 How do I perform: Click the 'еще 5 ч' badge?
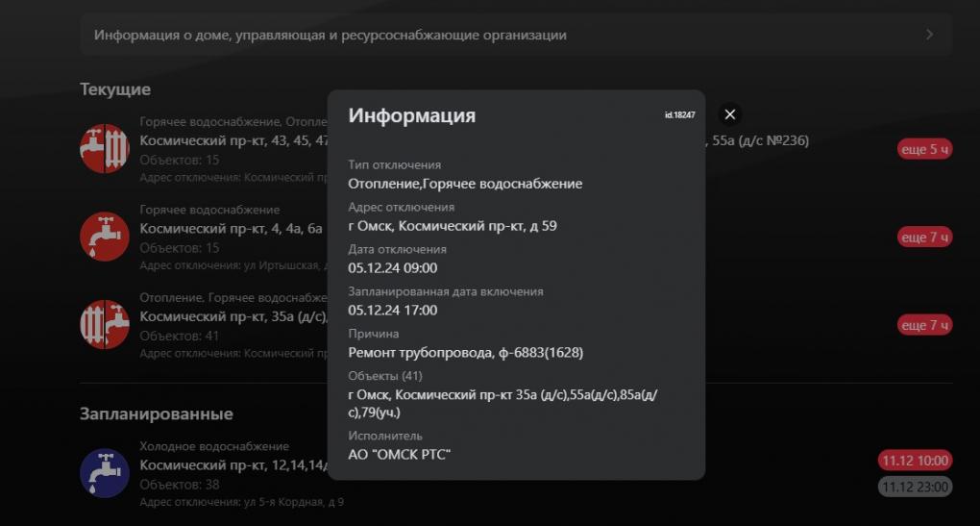point(924,149)
